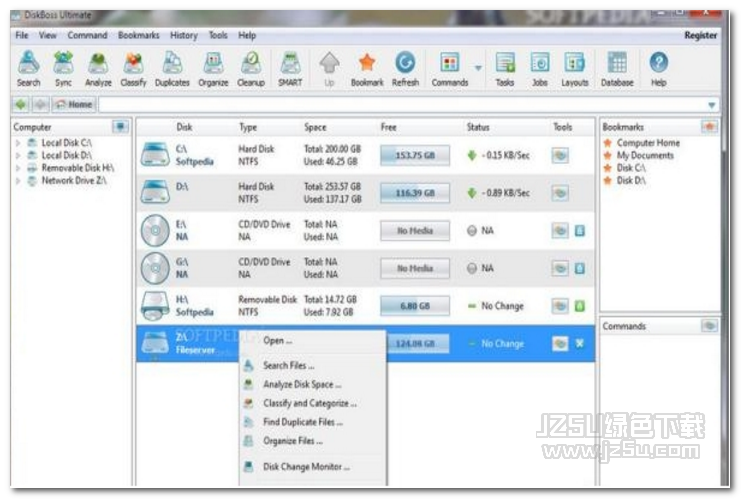Click D:\ free space bar 116.39 GB
Viewport: 741px width, 499px height.
point(415,193)
